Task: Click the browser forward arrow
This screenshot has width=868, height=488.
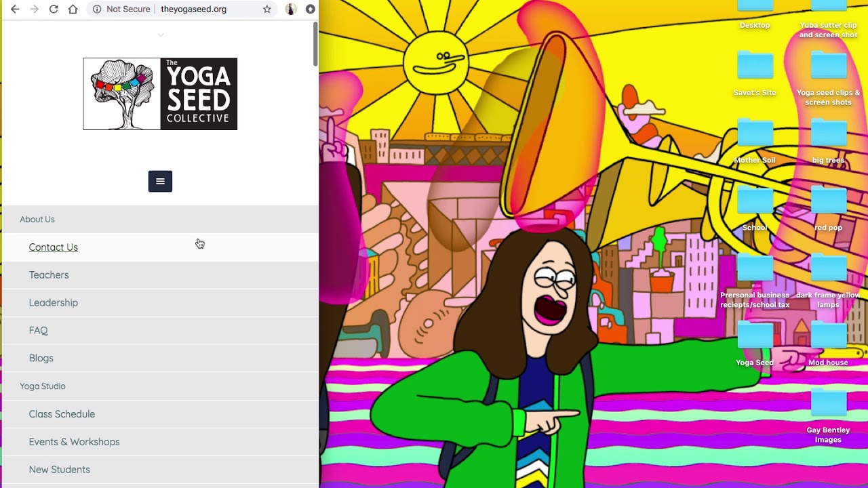Action: 34,9
